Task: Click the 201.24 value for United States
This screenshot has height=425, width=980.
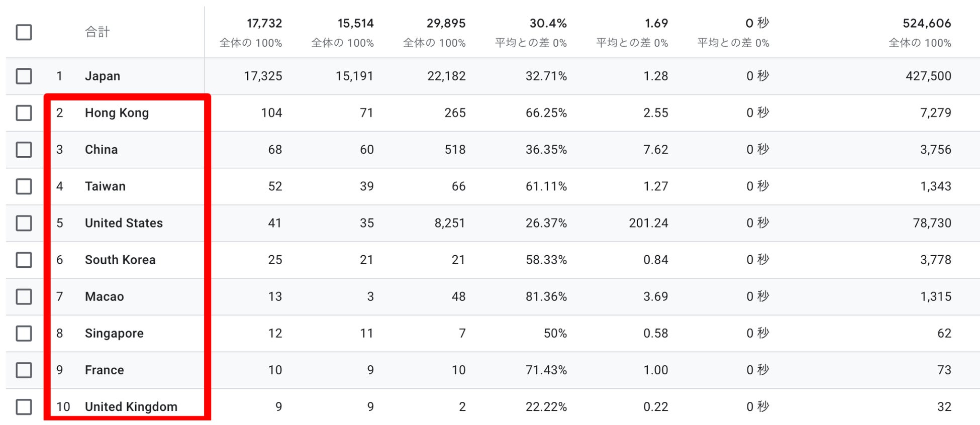Action: point(648,223)
